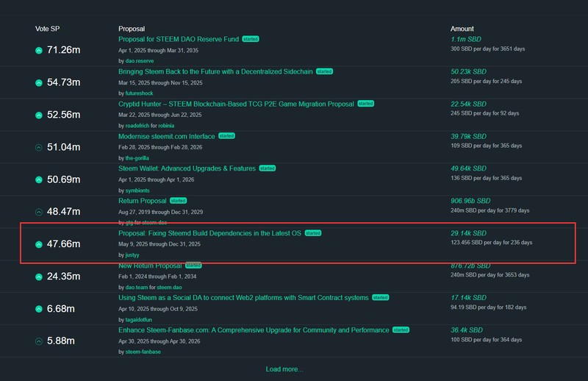Open Fixing Steemd Build Dependencies proposal
The width and height of the screenshot is (588, 381).
pyautogui.click(x=210, y=233)
